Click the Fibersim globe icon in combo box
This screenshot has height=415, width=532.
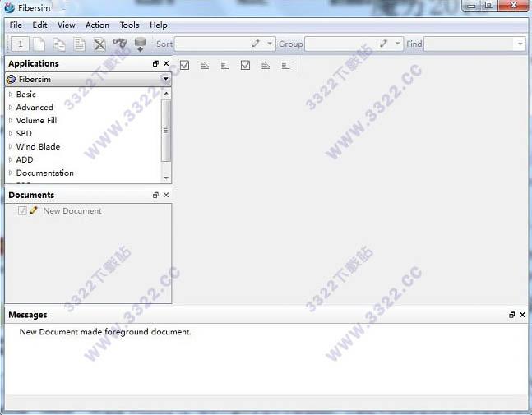pos(12,80)
